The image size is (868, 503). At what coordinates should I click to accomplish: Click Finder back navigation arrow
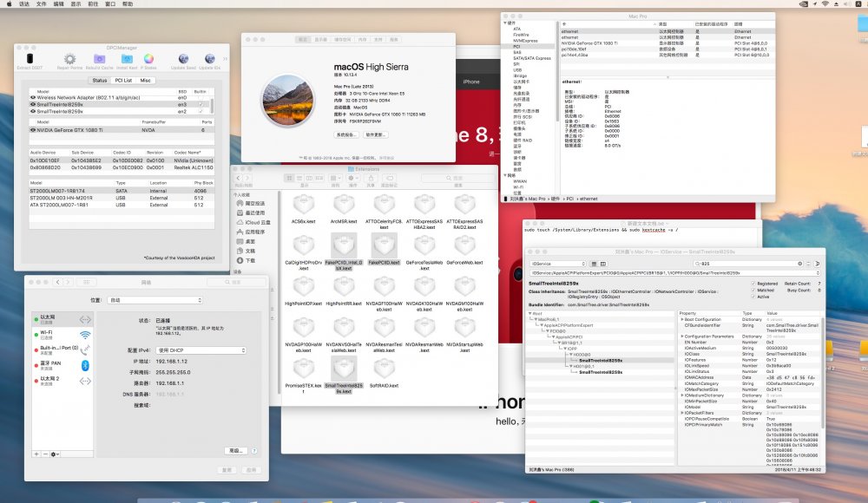(239, 178)
